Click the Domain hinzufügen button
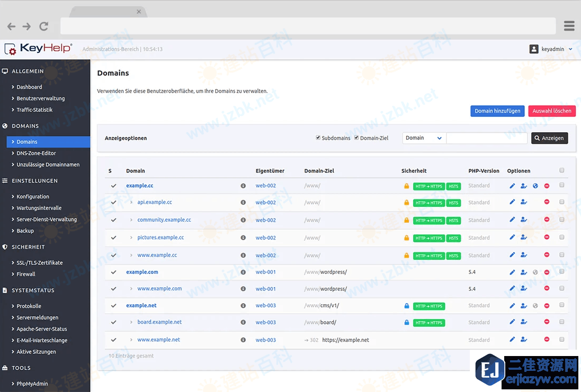 (x=497, y=111)
